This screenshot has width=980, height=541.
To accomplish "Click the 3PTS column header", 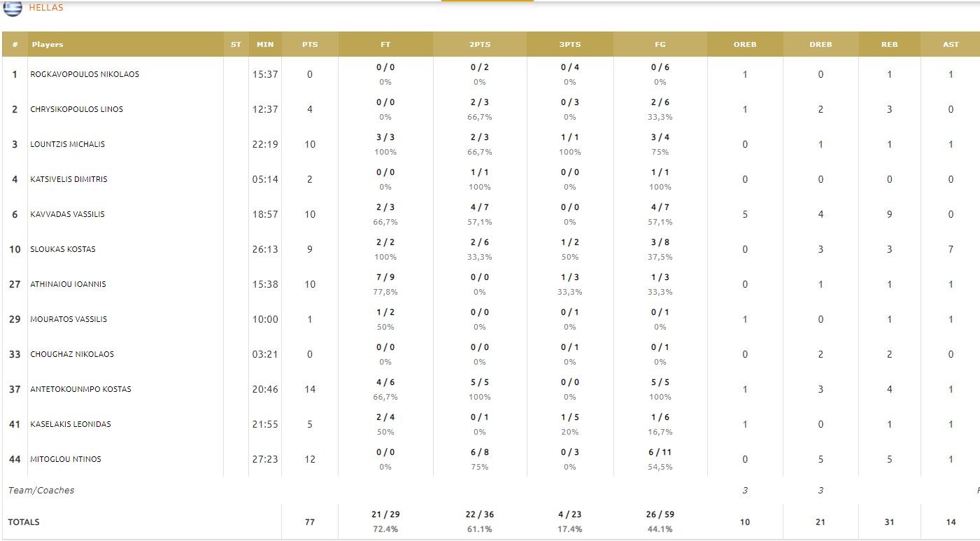I will tap(570, 44).
